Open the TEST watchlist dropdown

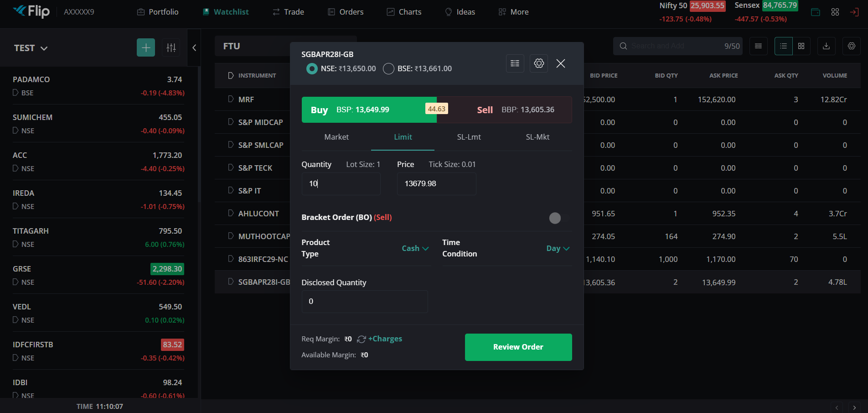pyautogui.click(x=31, y=48)
